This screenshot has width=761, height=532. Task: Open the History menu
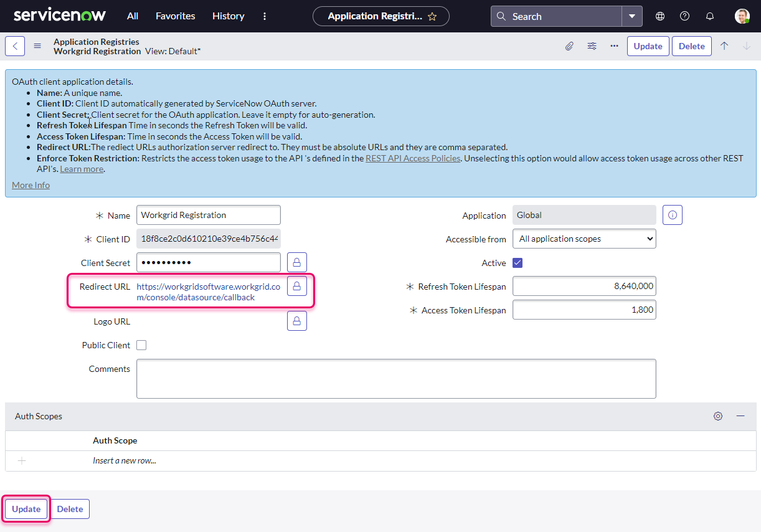coord(228,16)
